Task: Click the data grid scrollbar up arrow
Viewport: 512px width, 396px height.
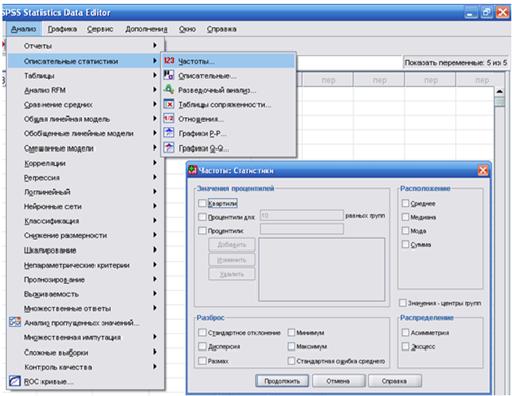Action: (x=499, y=91)
